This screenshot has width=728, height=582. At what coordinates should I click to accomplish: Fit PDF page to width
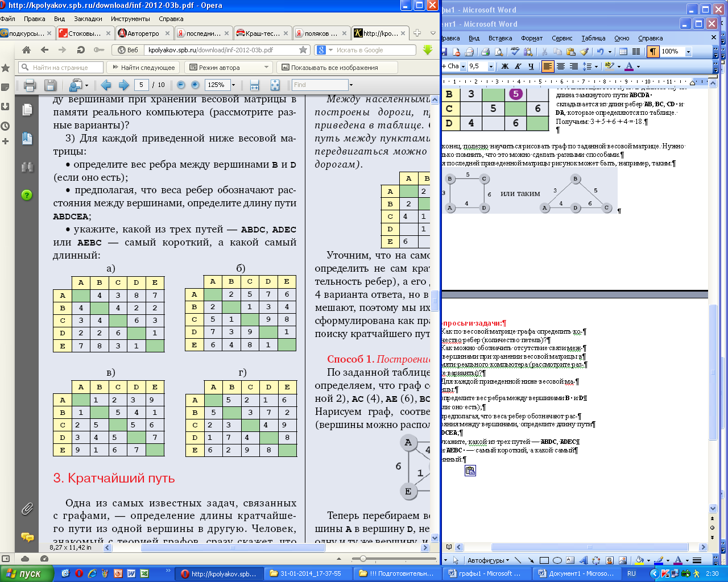click(254, 85)
